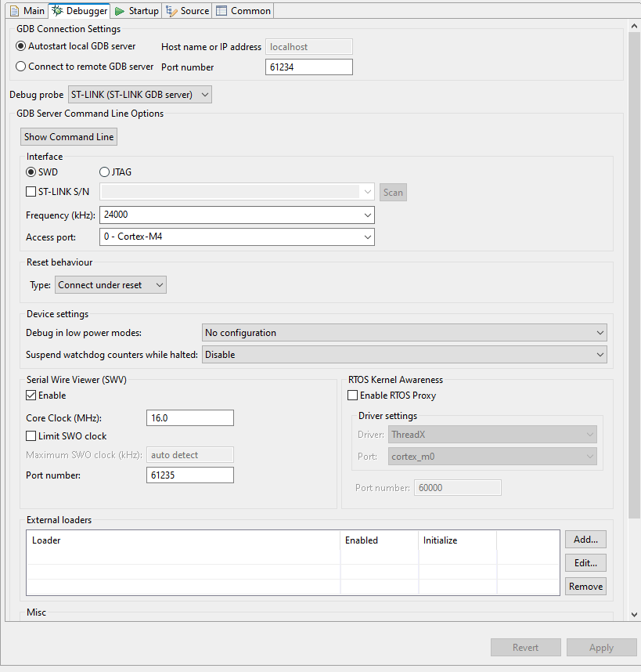641x672 pixels.
Task: Click the Common tab table icon
Action: [x=221, y=11]
